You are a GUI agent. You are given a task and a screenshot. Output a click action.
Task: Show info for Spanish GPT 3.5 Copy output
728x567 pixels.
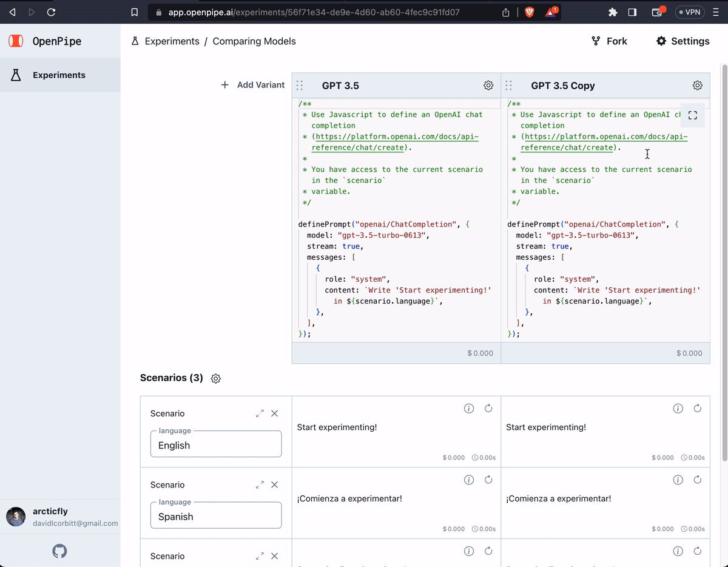(678, 480)
